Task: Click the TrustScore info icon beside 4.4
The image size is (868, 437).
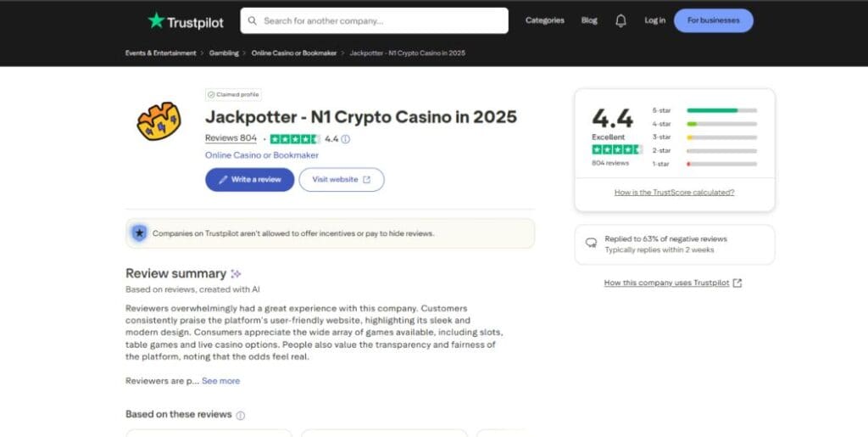Action: pyautogui.click(x=346, y=139)
